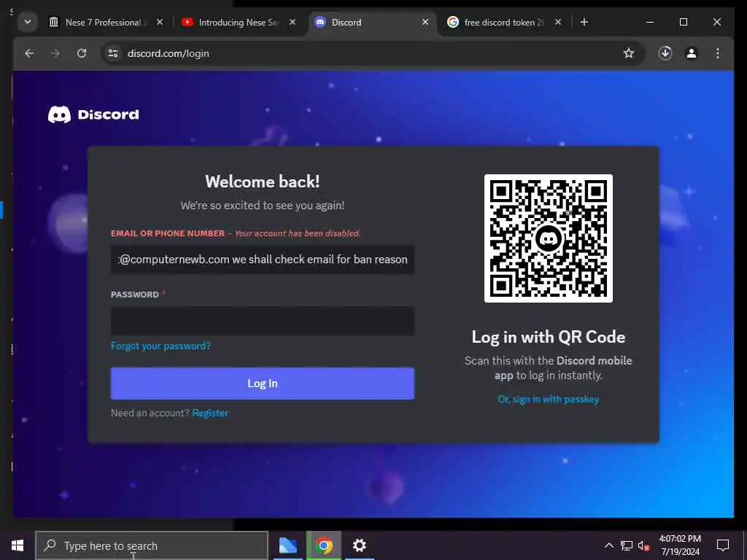The image size is (747, 560).
Task: View site information icon in address bar
Action: [x=113, y=53]
